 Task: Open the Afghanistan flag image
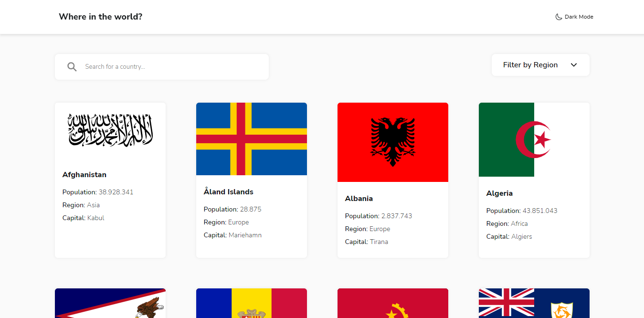tap(110, 130)
